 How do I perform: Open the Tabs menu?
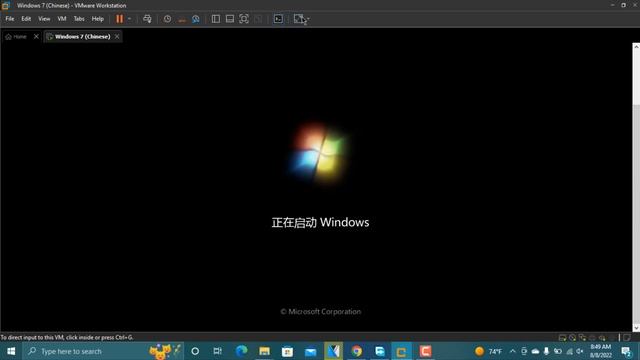click(79, 19)
